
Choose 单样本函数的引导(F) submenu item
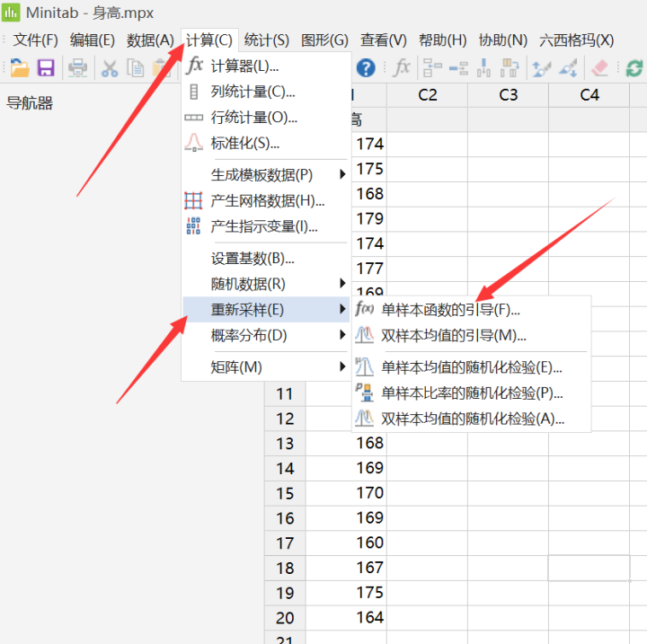pos(471,309)
